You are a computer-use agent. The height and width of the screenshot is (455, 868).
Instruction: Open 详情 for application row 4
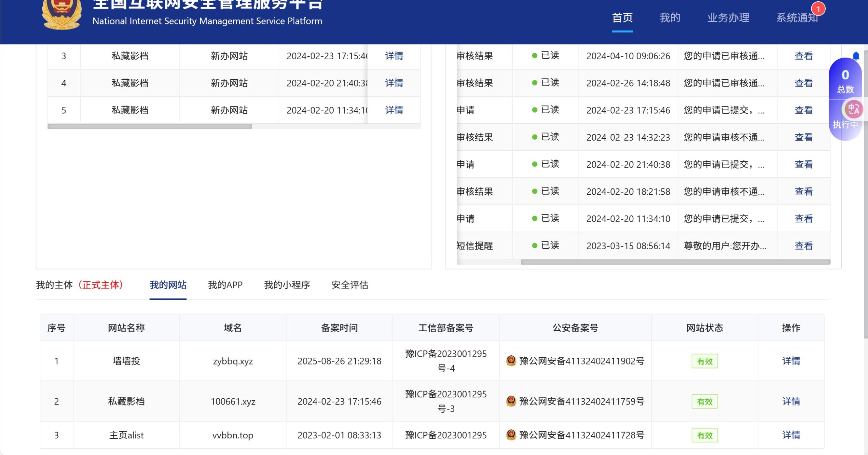(394, 83)
